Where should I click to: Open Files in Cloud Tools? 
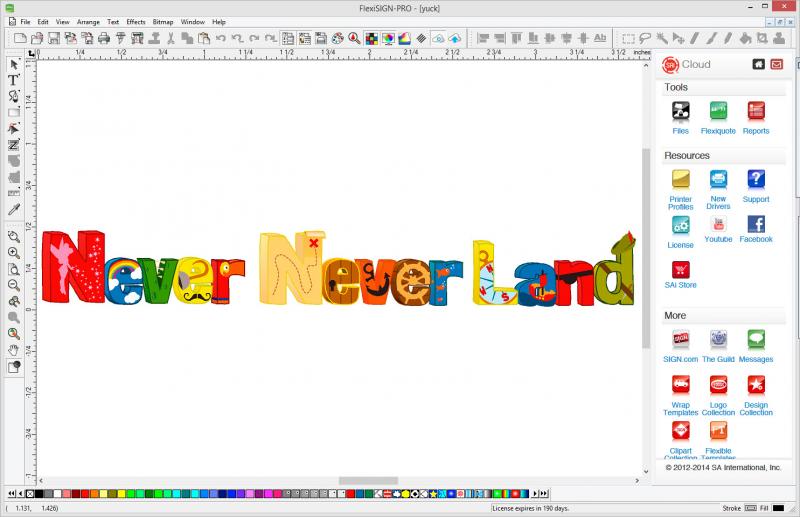tap(681, 118)
